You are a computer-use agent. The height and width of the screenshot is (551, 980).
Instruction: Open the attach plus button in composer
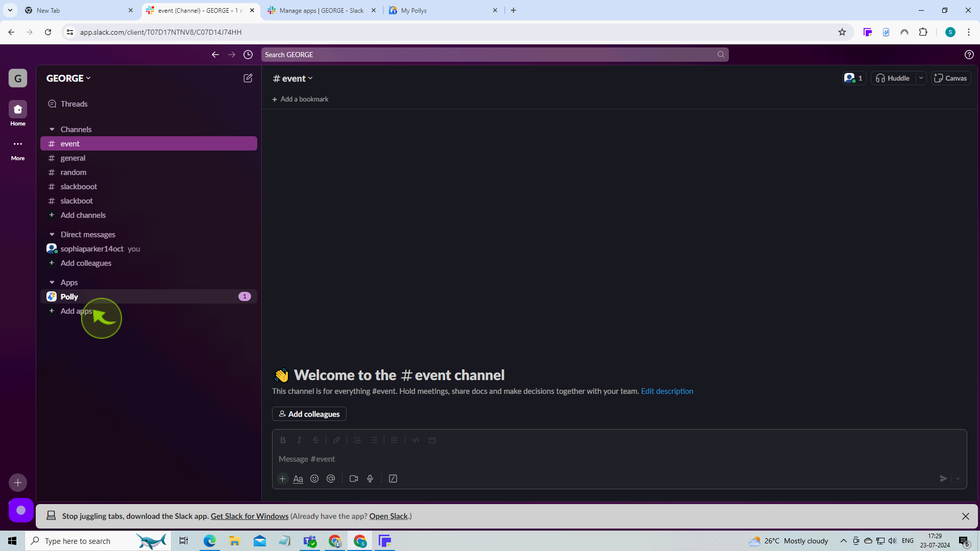(282, 479)
